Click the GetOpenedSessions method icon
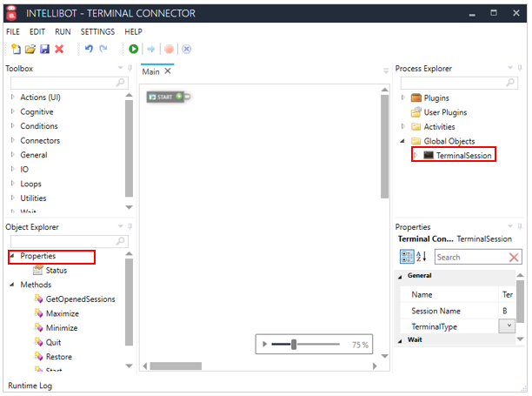This screenshot has height=396, width=532. [x=38, y=299]
